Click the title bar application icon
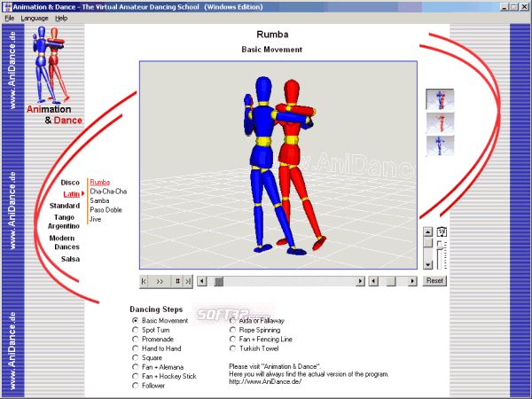The image size is (532, 399). click(x=7, y=7)
